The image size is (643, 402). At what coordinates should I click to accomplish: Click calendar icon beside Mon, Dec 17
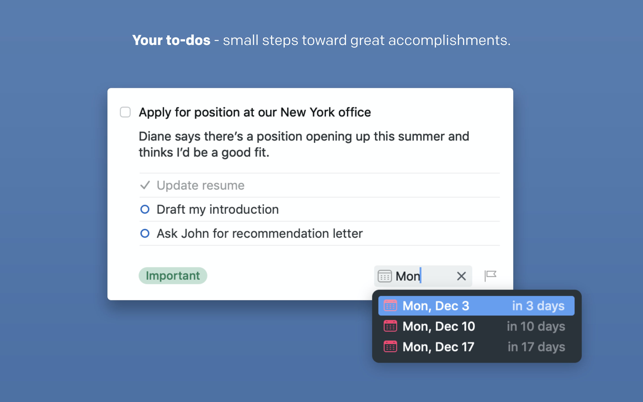(x=390, y=347)
